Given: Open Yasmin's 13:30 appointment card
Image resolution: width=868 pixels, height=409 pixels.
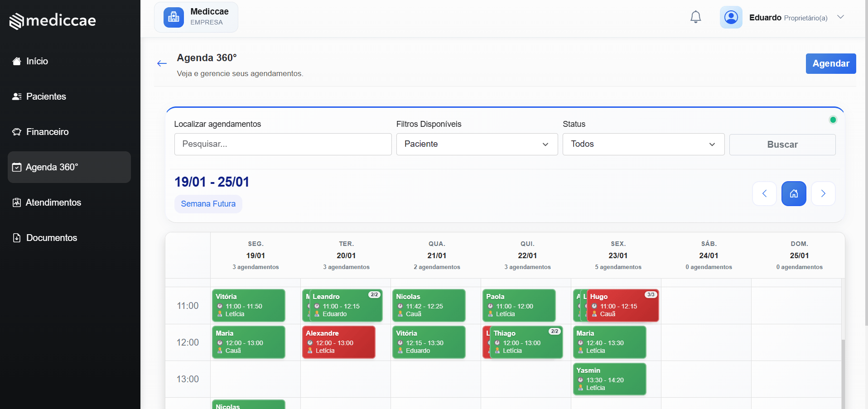Looking at the screenshot, I should [x=609, y=379].
